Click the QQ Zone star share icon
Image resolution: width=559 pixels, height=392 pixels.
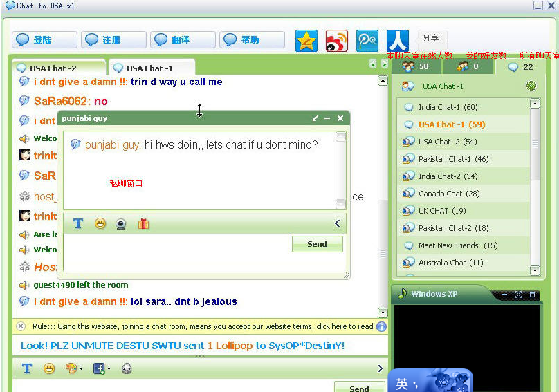(x=306, y=41)
